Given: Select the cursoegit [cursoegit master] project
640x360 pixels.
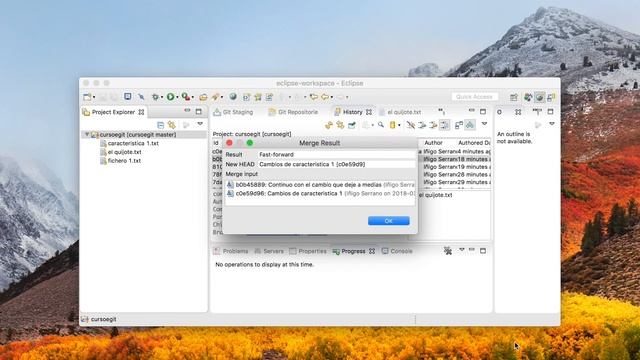Looking at the screenshot, I should point(138,134).
